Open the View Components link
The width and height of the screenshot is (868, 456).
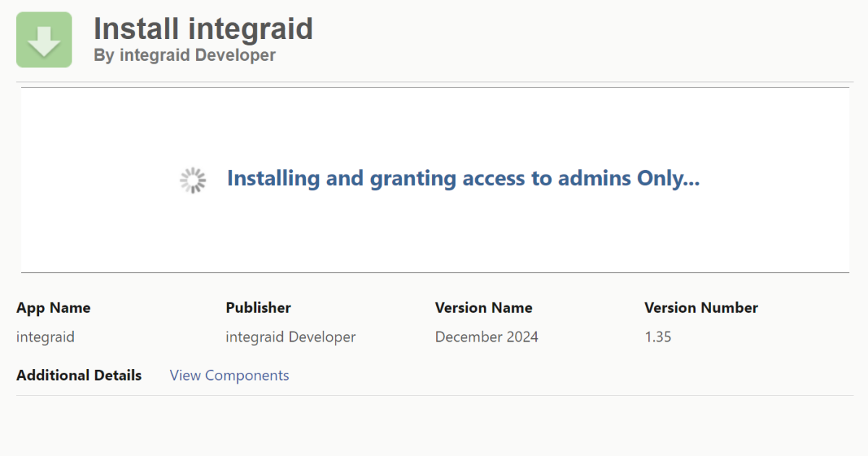pos(229,375)
